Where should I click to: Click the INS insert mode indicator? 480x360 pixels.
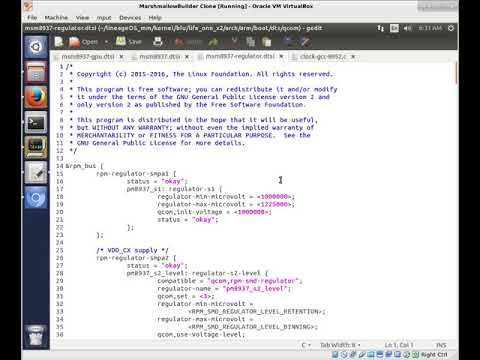coord(441,345)
